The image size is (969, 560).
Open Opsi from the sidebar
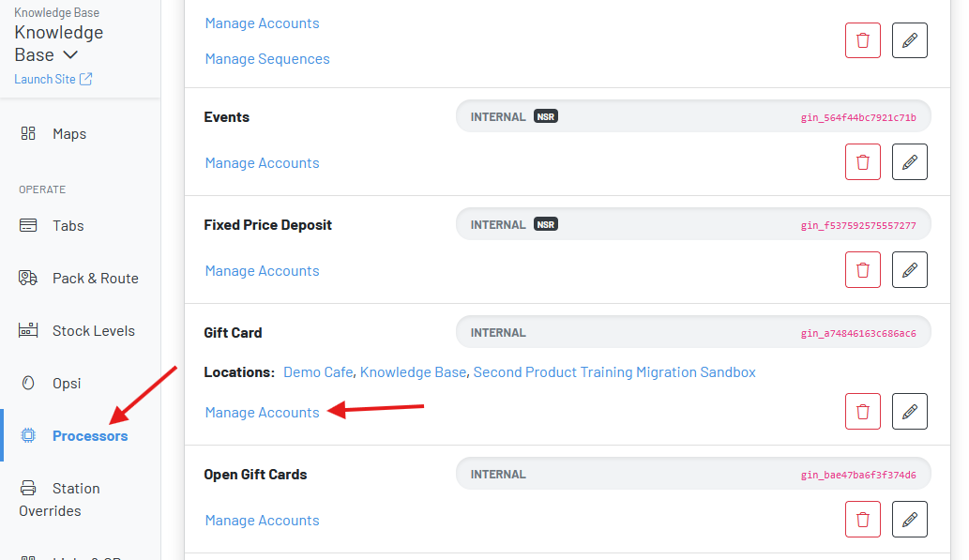point(66,384)
